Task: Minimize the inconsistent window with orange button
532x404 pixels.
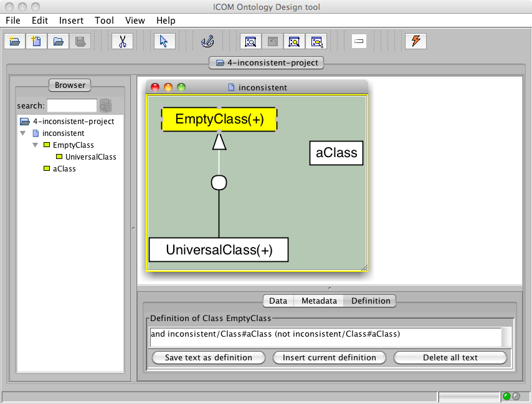Action: tap(168, 87)
